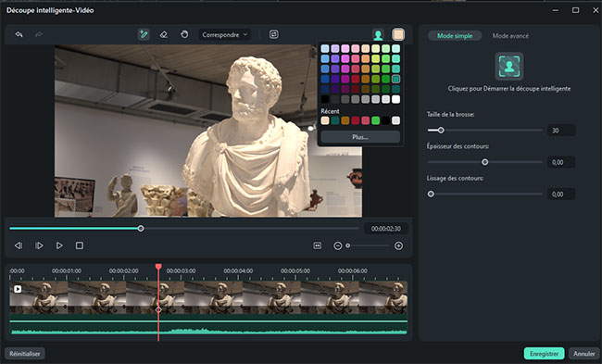Viewport: 602px width, 364px height.
Task: Activate the hand pan tool
Action: coord(184,34)
